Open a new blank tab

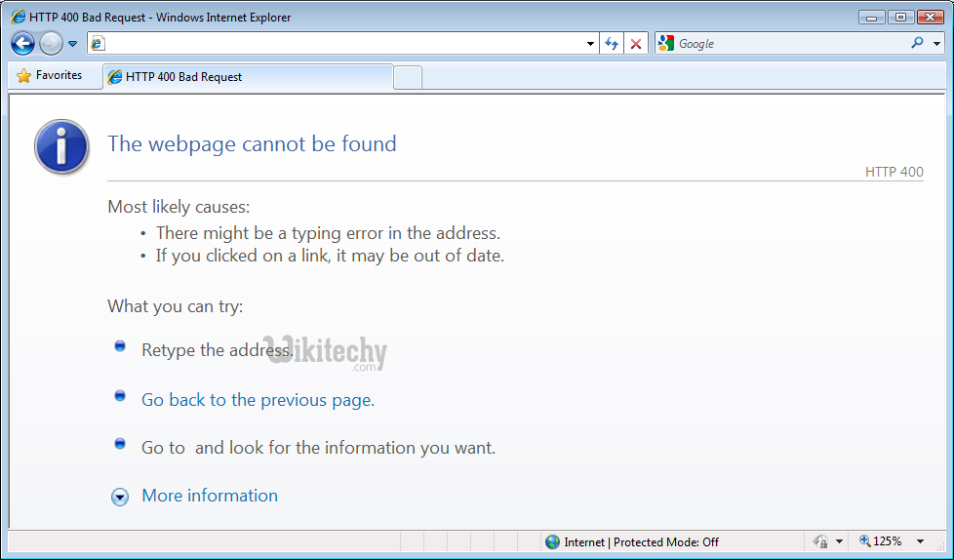coord(408,78)
